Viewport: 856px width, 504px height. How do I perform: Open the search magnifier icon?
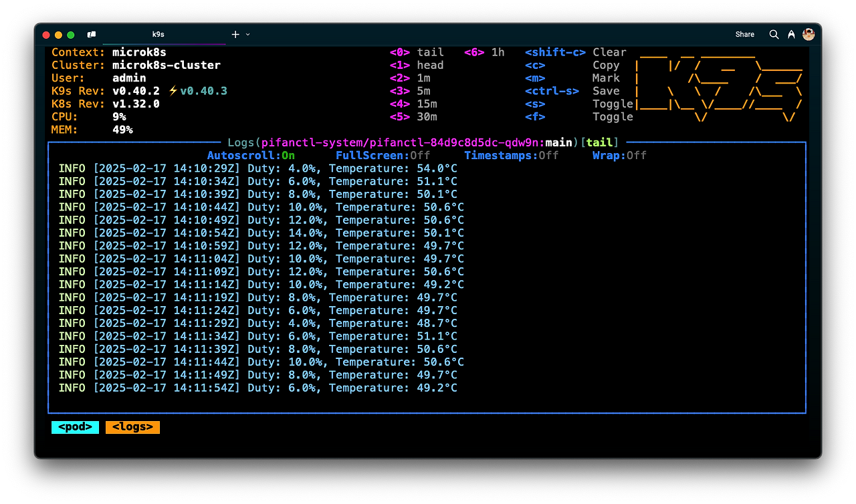[x=774, y=34]
